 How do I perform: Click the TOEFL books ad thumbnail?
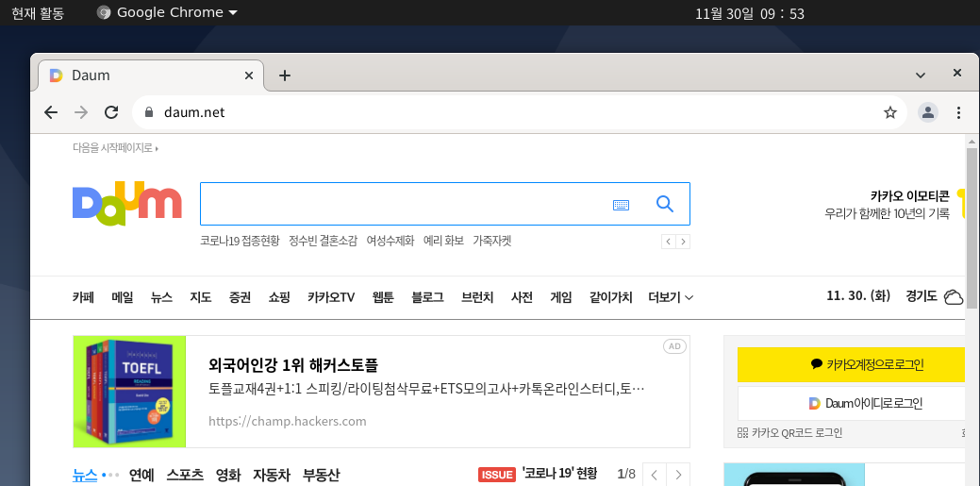(129, 392)
